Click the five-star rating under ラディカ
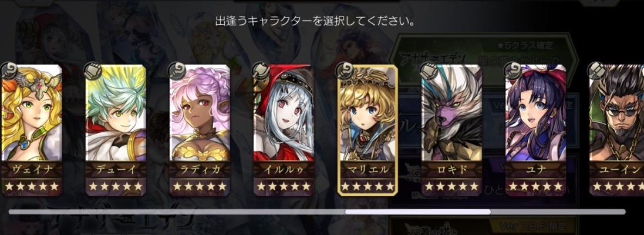Screen dimensions: 644x235 click(x=200, y=186)
